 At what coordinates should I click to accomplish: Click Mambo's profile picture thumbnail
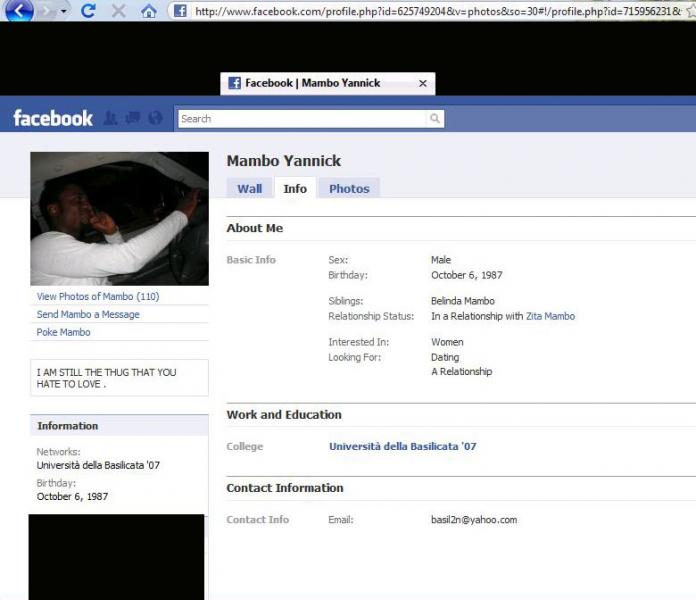point(119,219)
